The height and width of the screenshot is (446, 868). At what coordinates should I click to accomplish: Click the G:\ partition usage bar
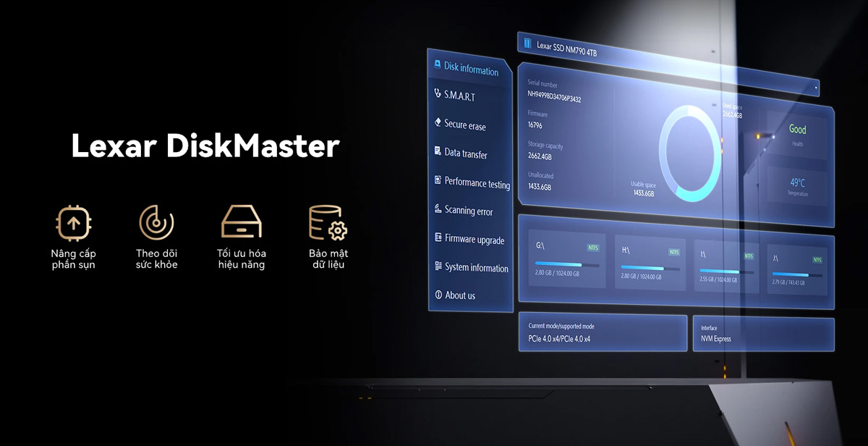(568, 265)
